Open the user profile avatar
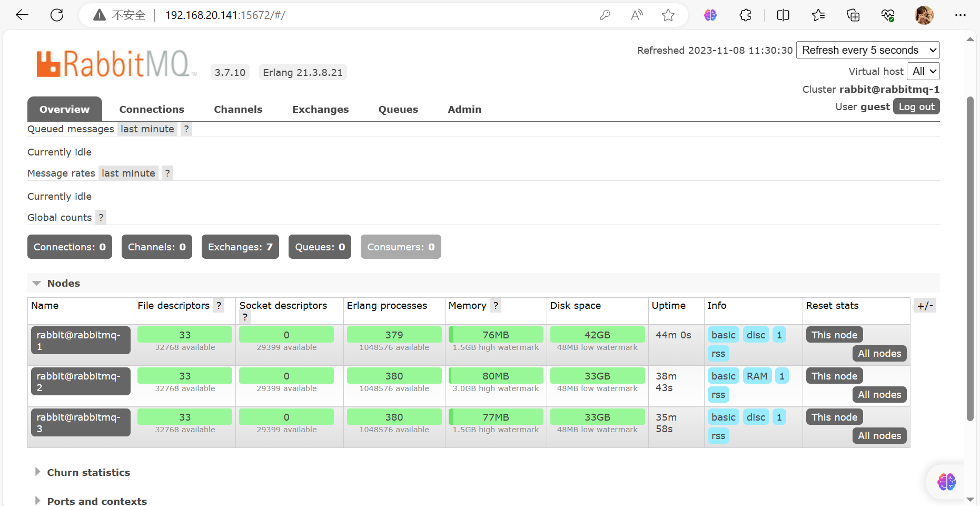Viewport: 980px width, 506px height. [x=924, y=15]
